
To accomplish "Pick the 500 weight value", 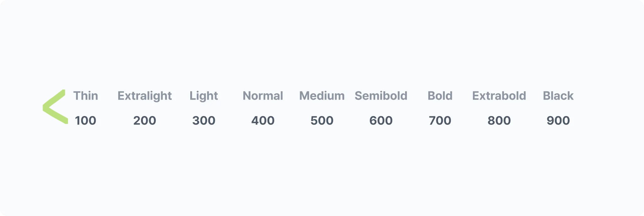I will [322, 120].
